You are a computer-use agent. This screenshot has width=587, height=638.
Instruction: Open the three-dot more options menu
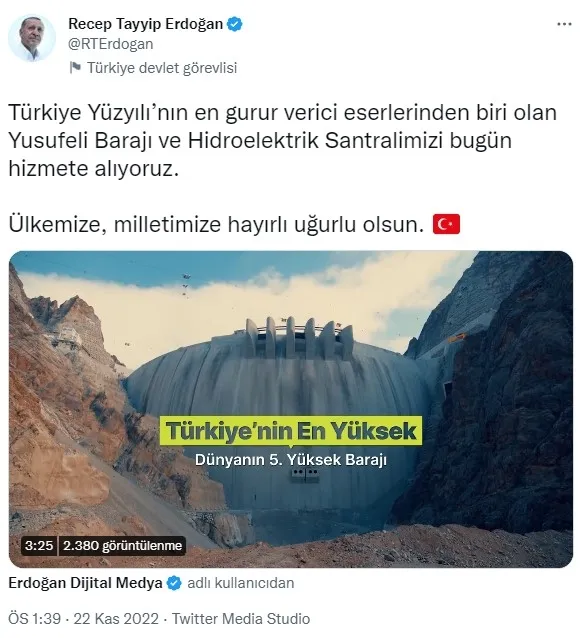click(564, 24)
